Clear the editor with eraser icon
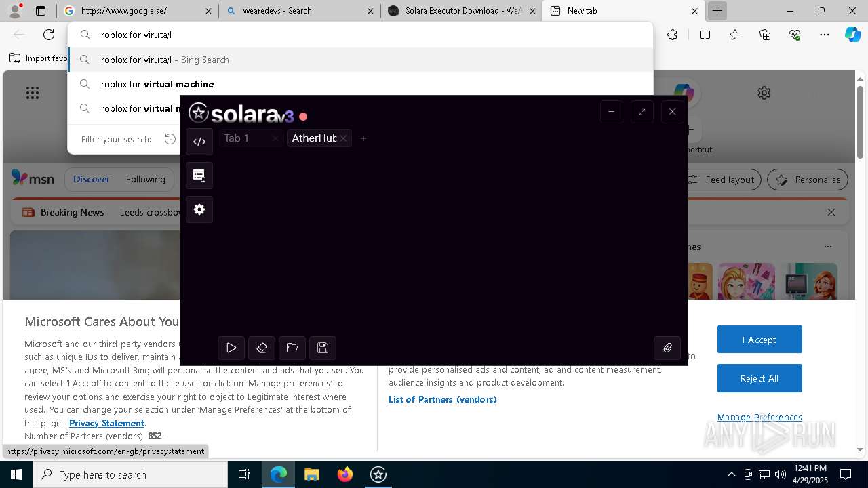868x488 pixels. point(262,348)
